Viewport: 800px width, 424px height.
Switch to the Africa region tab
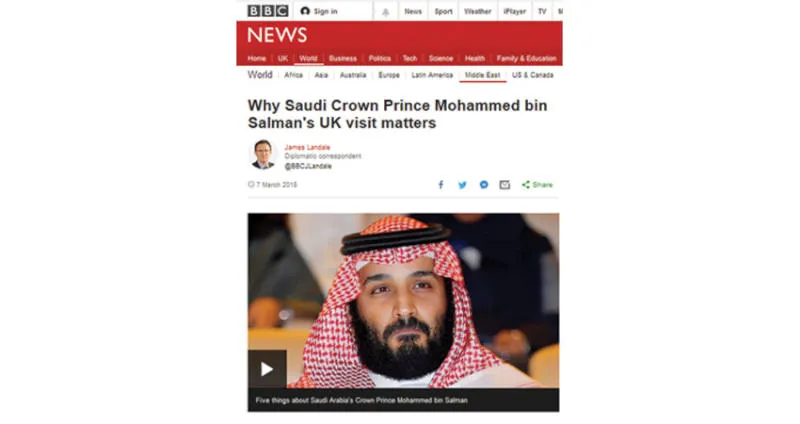point(293,75)
